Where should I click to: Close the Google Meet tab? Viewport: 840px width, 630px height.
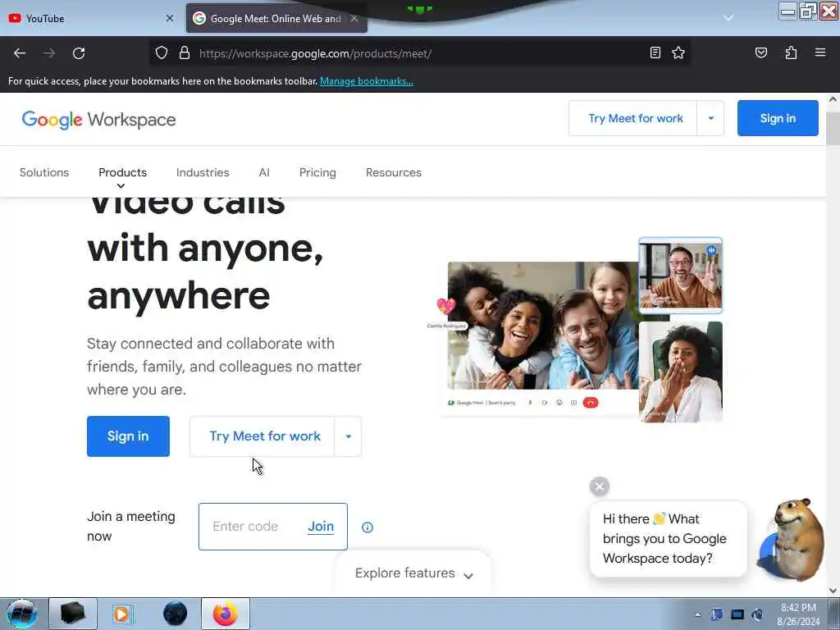coord(354,18)
